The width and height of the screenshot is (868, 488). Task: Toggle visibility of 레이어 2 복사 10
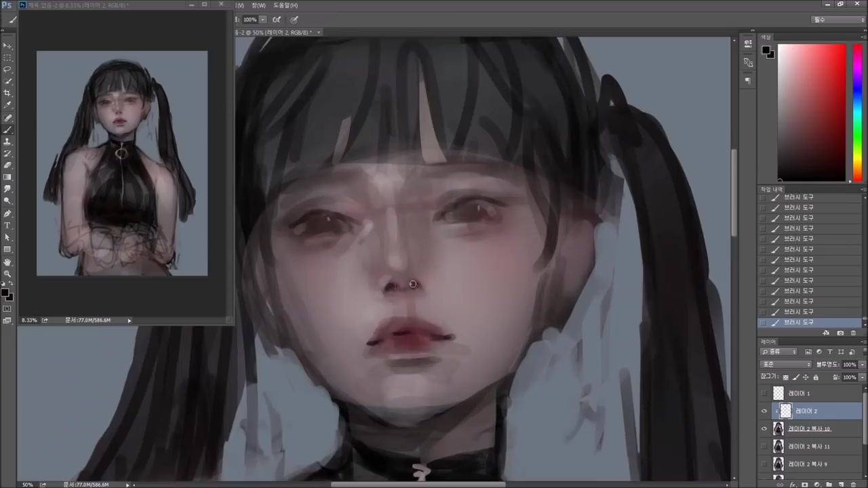[x=765, y=428]
